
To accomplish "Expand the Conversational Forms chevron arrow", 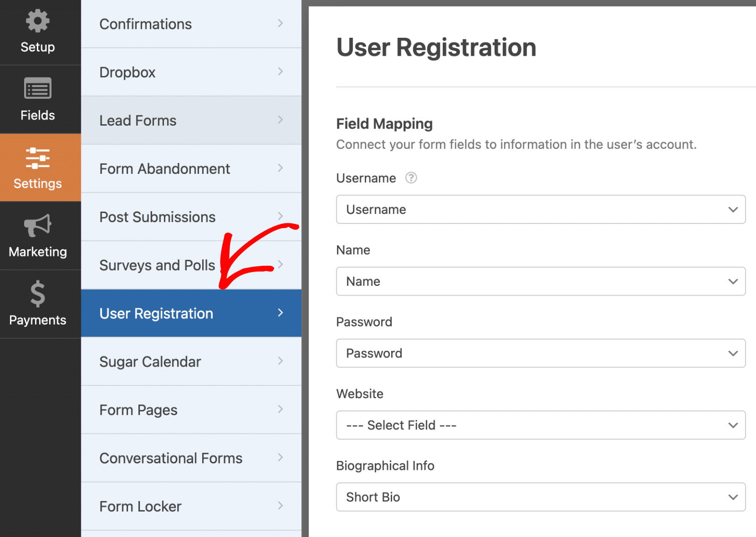I will click(281, 457).
